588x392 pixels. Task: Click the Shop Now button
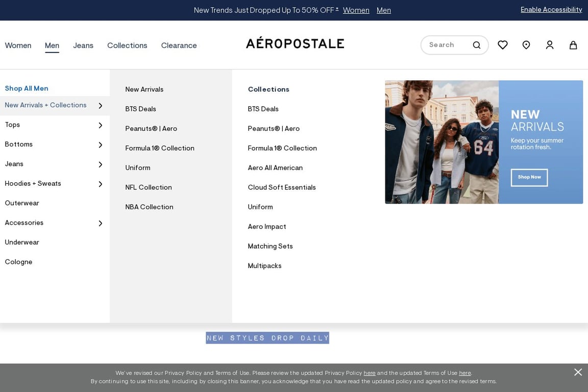[529, 178]
